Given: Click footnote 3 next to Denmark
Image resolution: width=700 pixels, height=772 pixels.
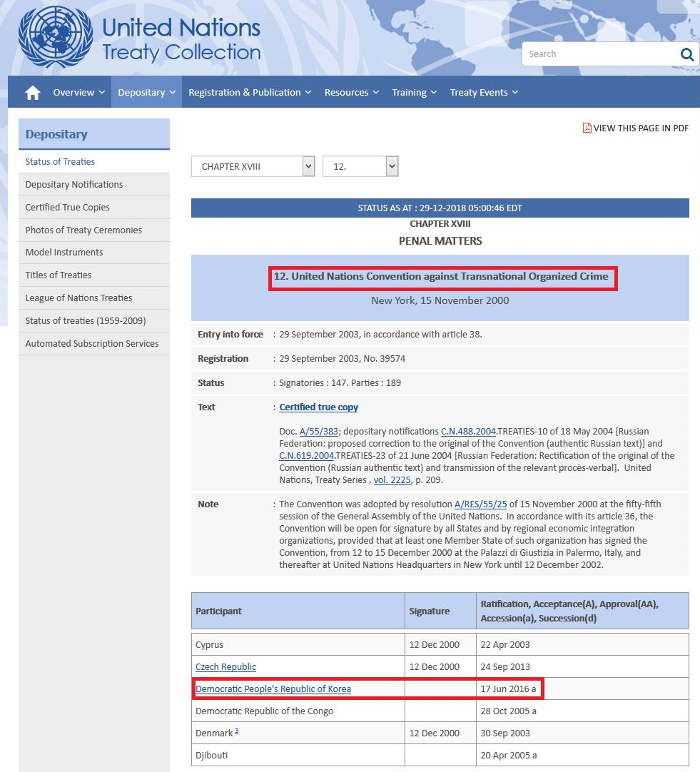Looking at the screenshot, I should pos(236,731).
